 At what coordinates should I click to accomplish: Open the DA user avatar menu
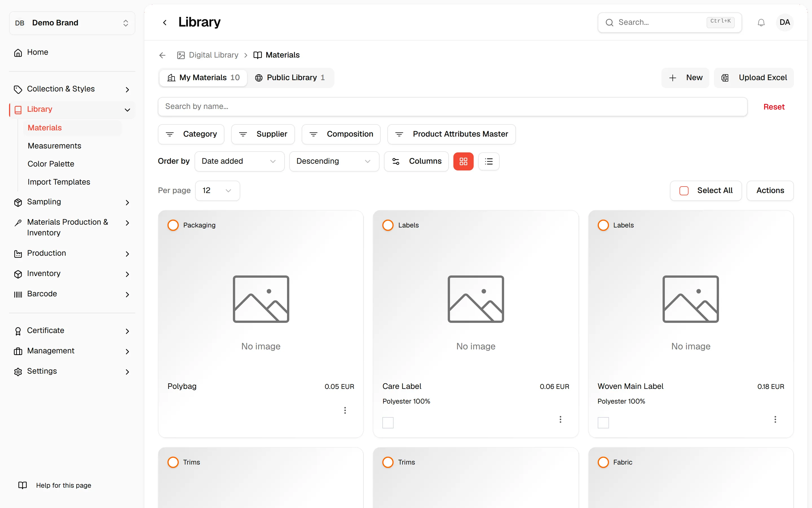784,23
